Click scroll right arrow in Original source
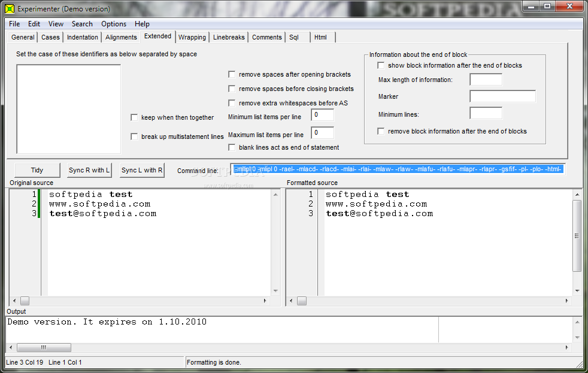The width and height of the screenshot is (588, 373). pos(265,301)
